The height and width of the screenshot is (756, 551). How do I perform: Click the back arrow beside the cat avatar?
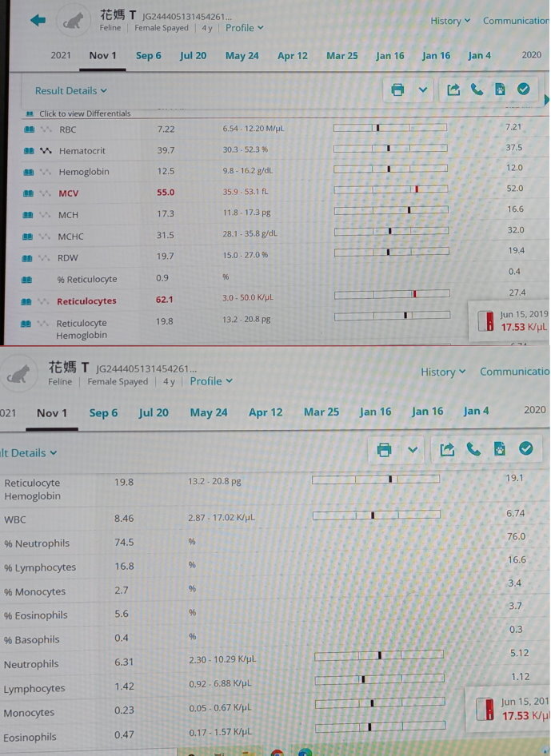pyautogui.click(x=38, y=21)
